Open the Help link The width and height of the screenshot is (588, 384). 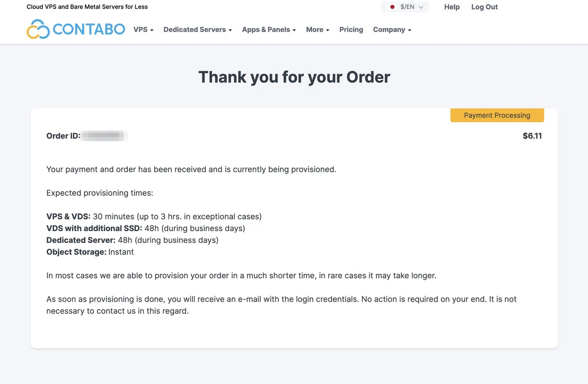point(452,7)
